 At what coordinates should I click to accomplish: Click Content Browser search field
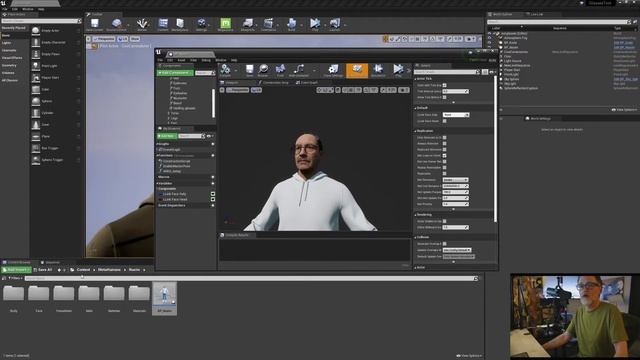250,278
